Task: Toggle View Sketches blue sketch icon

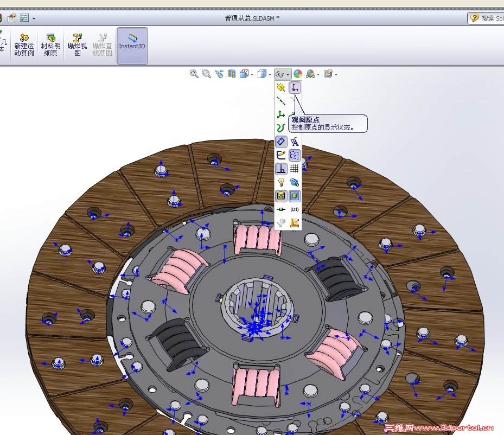Action: (281, 142)
